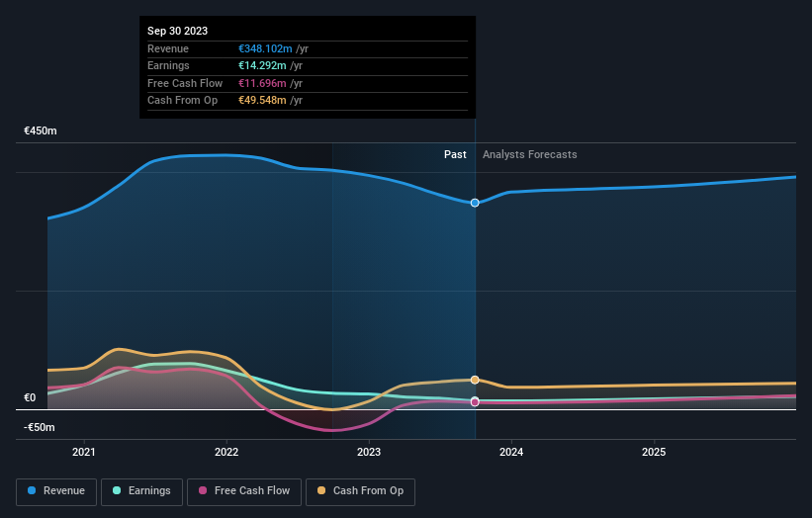Click the Sep 30 2023 tooltip date

(x=178, y=31)
